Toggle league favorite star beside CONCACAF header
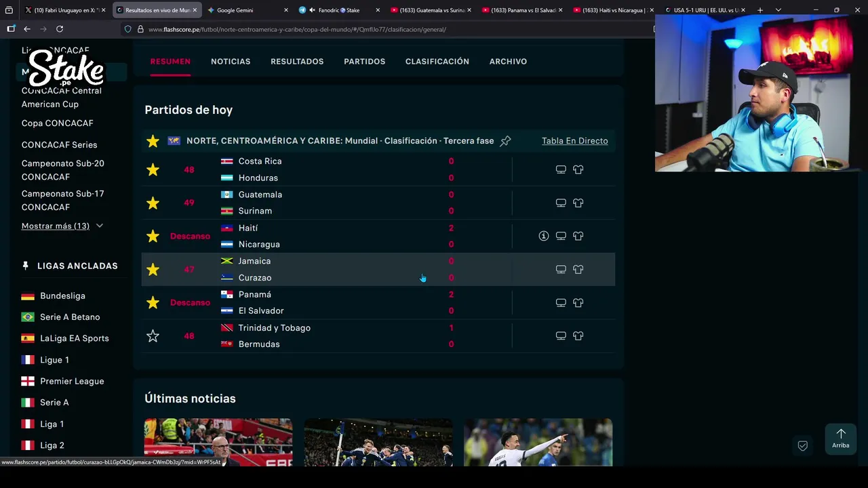Viewport: 868px width, 488px height. click(x=153, y=141)
